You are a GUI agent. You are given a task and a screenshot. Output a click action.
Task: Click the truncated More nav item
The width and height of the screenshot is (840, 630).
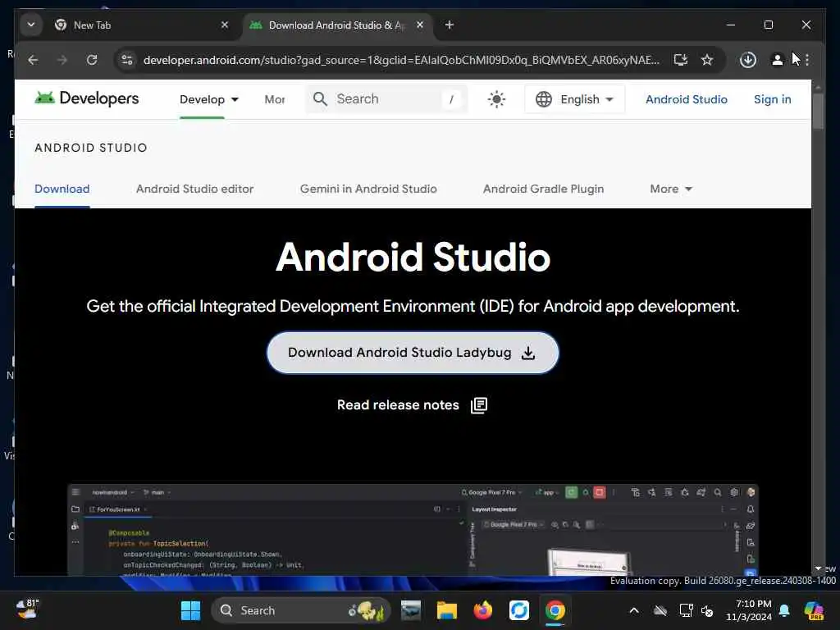[274, 99]
